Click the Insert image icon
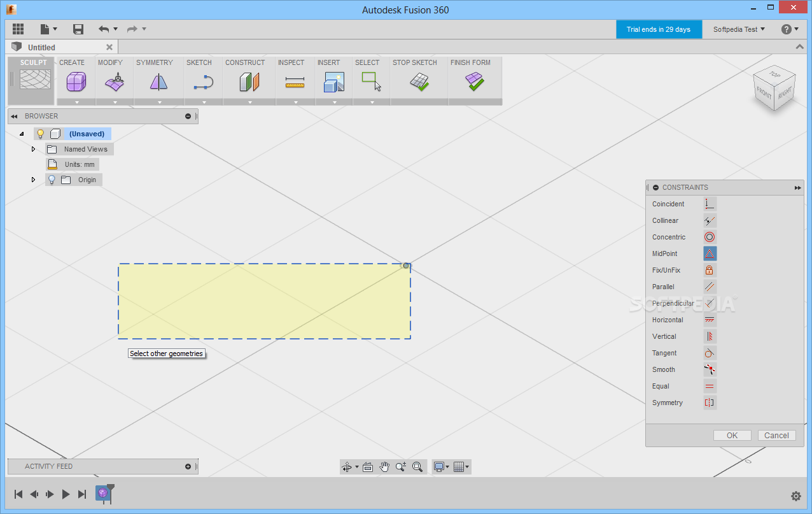The width and height of the screenshot is (812, 514). tap(334, 82)
